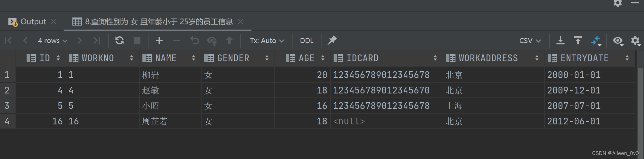The height and width of the screenshot is (159, 644).
Task: Select the null IDCARD cell in row 4
Action: click(349, 121)
